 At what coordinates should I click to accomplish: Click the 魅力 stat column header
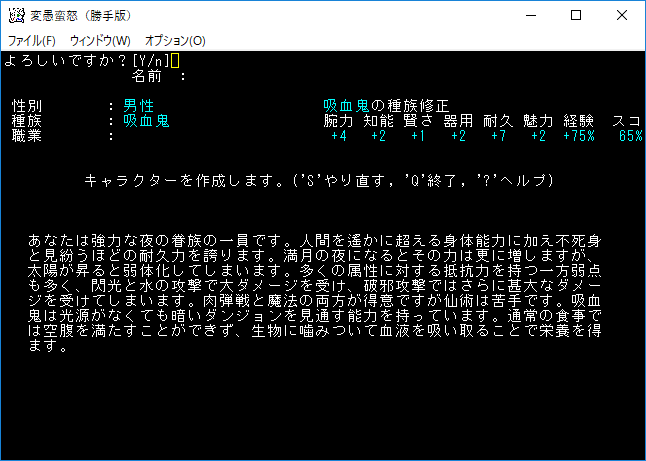(x=537, y=121)
